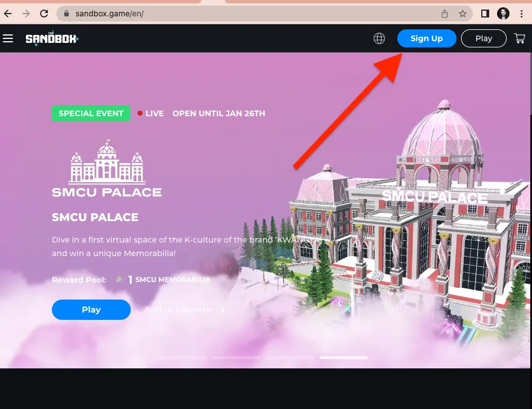Open the globe language selector
The image size is (532, 409).
click(x=379, y=38)
